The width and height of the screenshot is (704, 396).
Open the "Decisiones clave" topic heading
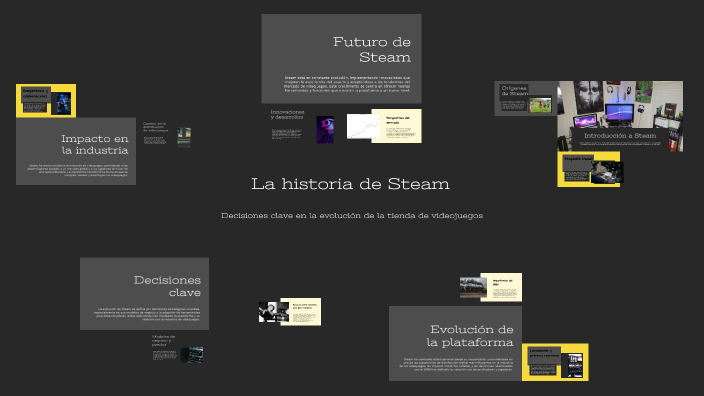pos(167,286)
